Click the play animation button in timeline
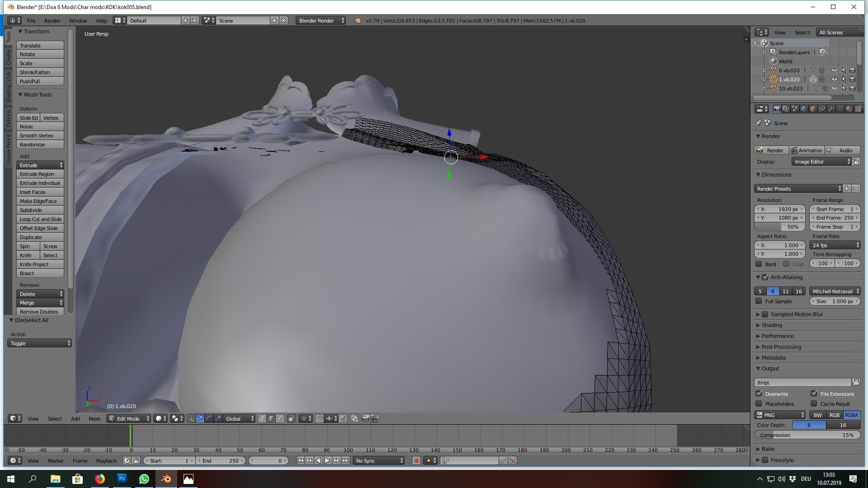The image size is (868, 488). (327, 460)
